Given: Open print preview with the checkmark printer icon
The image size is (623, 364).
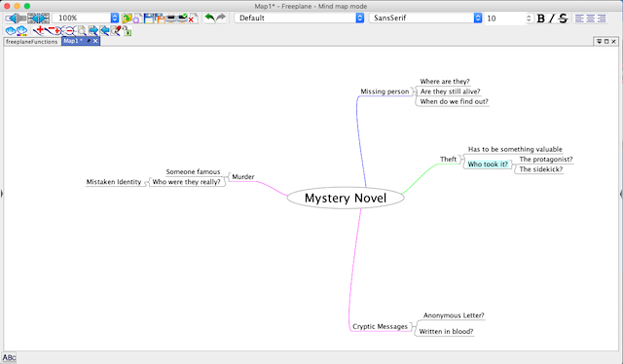Looking at the screenshot, I should click(x=183, y=18).
